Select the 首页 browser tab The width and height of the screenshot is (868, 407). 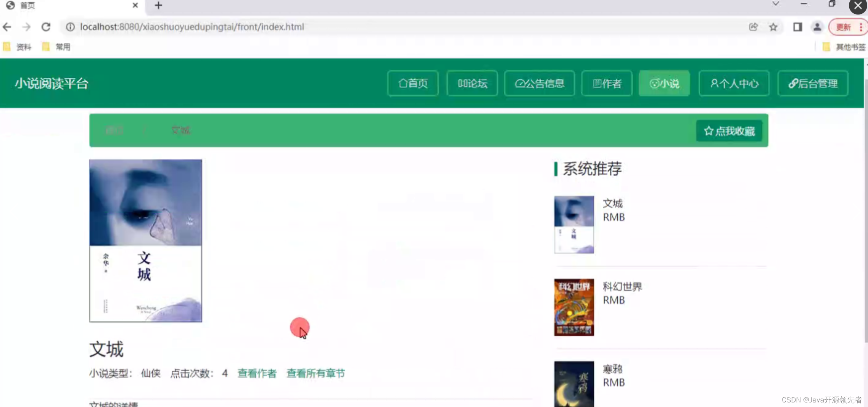pyautogui.click(x=72, y=5)
